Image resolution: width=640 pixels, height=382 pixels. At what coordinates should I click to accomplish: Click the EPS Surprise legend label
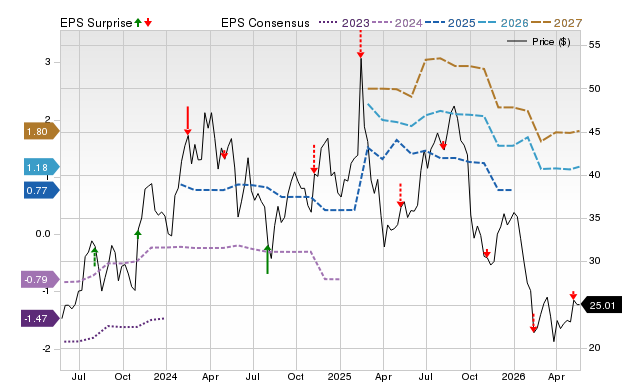(x=96, y=23)
